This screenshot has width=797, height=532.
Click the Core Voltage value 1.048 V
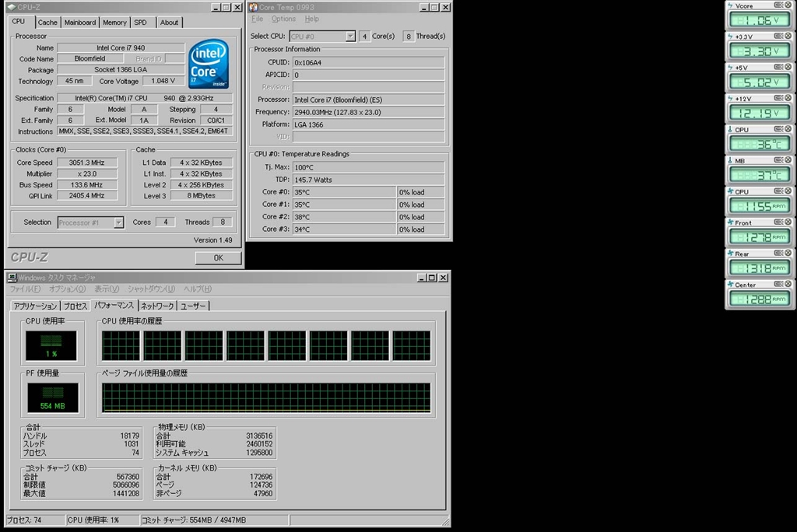[x=163, y=81]
